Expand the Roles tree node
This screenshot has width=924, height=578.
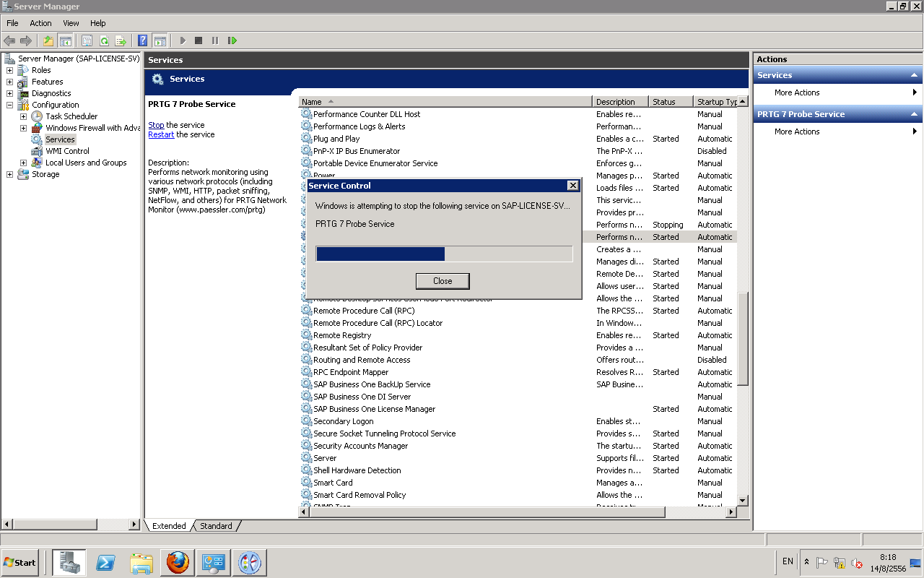pos(9,70)
